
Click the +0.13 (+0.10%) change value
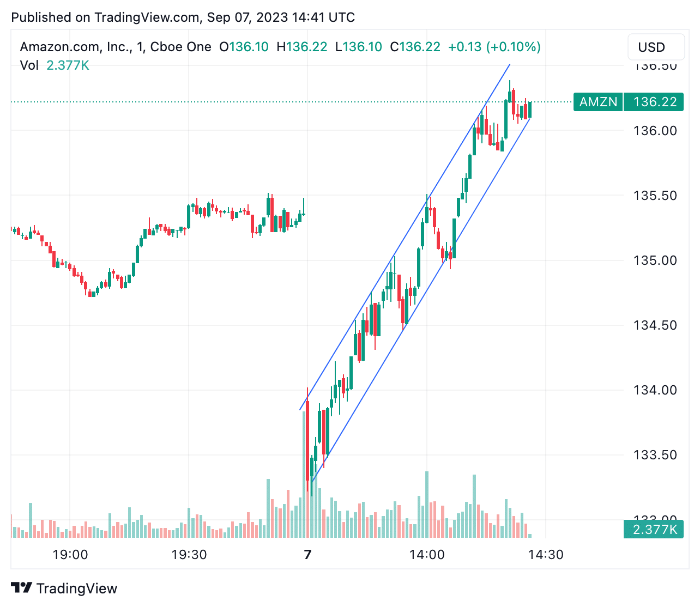tap(494, 47)
